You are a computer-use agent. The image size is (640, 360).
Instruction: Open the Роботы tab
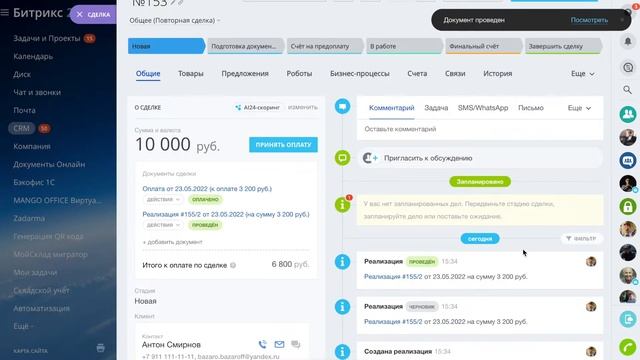(x=299, y=73)
